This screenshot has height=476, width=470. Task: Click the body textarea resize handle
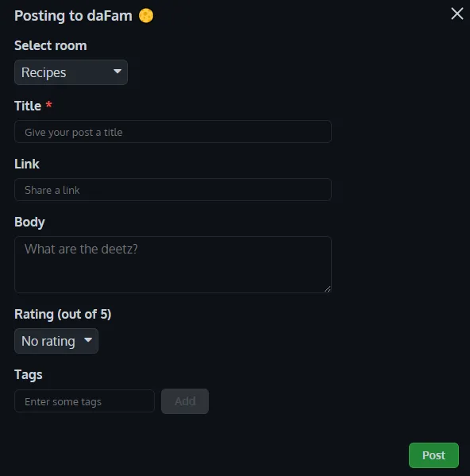(x=327, y=289)
